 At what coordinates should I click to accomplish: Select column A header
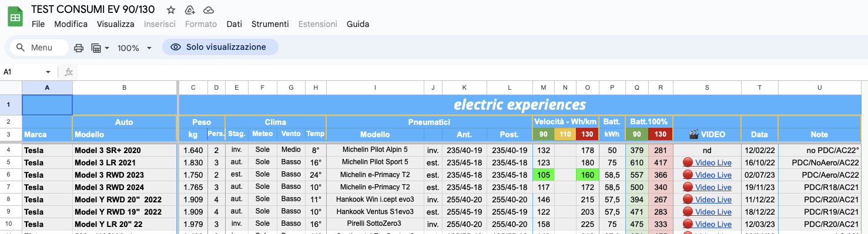pos(47,88)
